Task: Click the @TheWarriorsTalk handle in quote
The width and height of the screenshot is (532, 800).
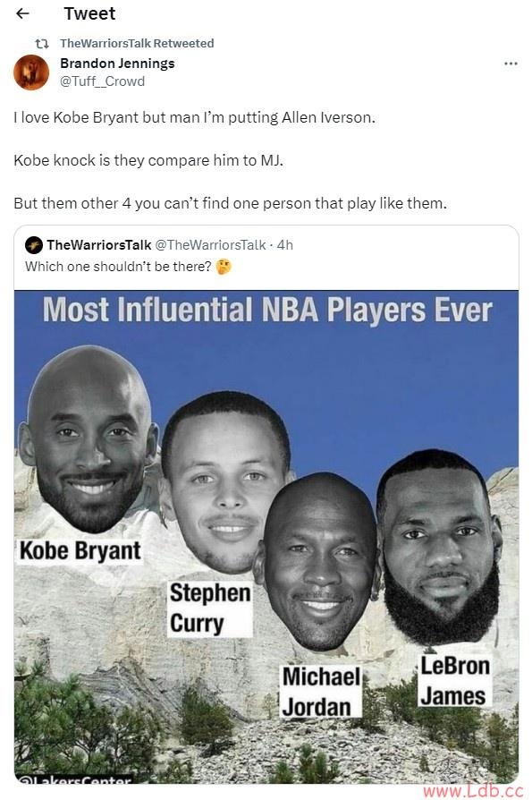Action: click(x=210, y=245)
